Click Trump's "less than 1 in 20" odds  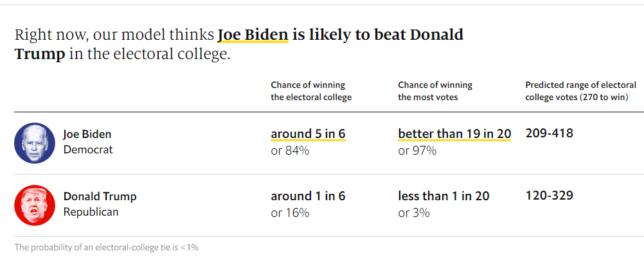pyautogui.click(x=443, y=196)
